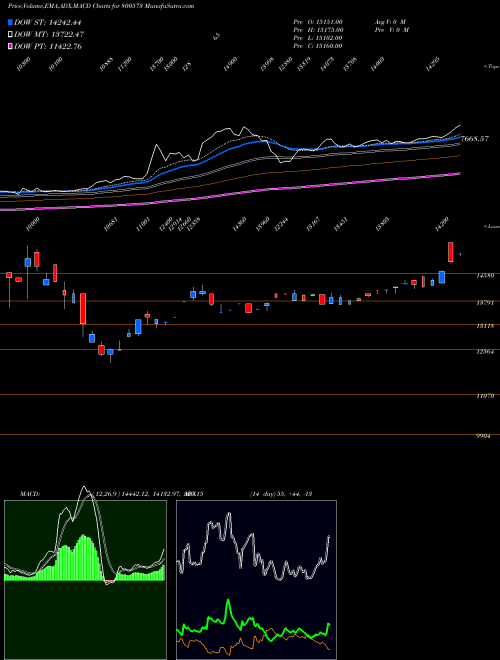
Task: Click the white DOW MT legend swatch
Action: tap(10, 34)
